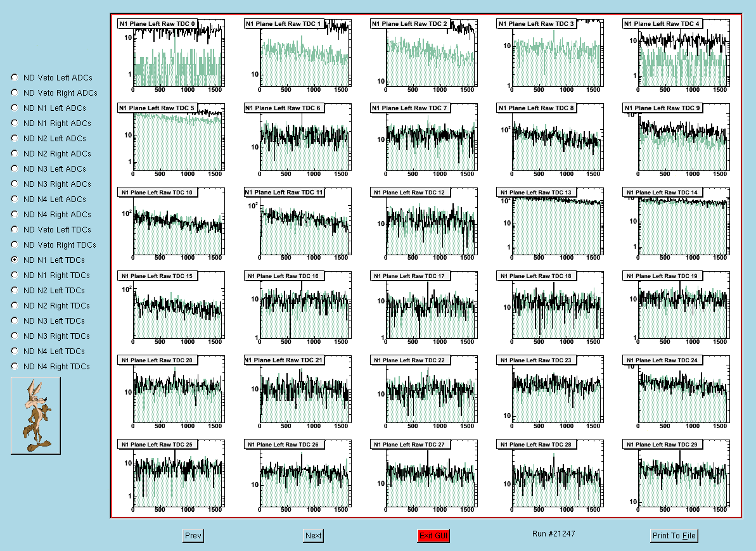Select ND N3 Left TDCs radio button
The image size is (756, 551).
pos(15,320)
